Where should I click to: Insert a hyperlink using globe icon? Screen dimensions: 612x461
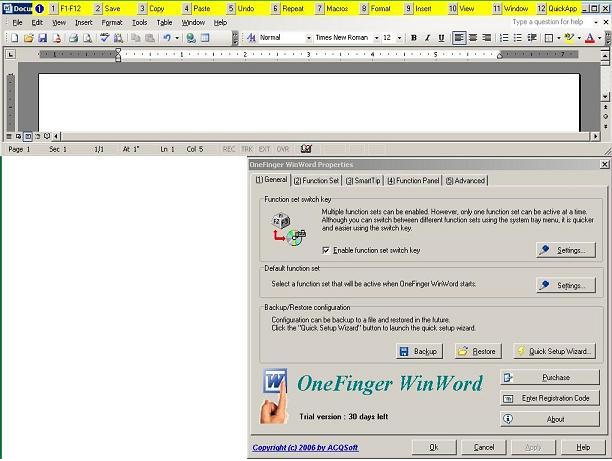191,38
